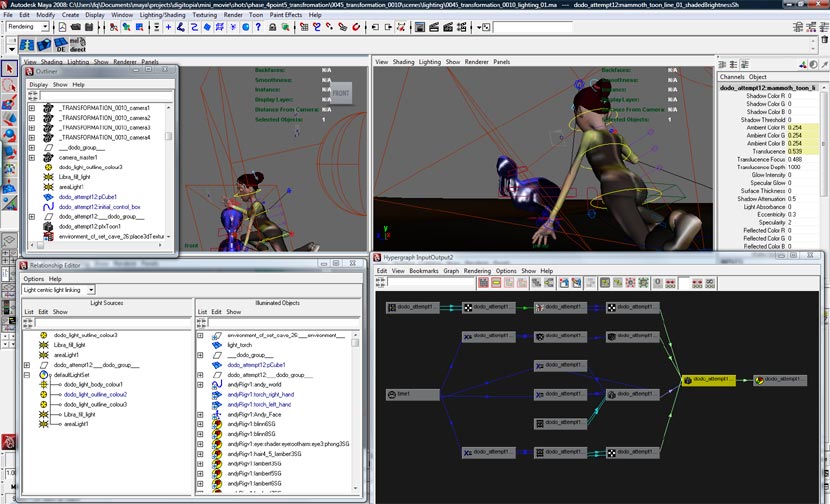This screenshot has height=504, width=830.
Task: Switch to Object tab in Channel Box
Action: (757, 77)
